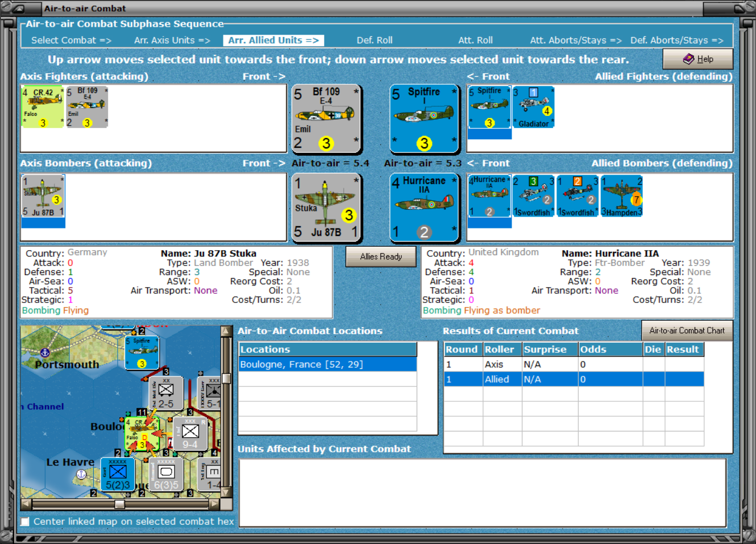Viewport: 756px width, 544px height.
Task: Click the Bombing Flying as bomber status text
Action: 481,310
